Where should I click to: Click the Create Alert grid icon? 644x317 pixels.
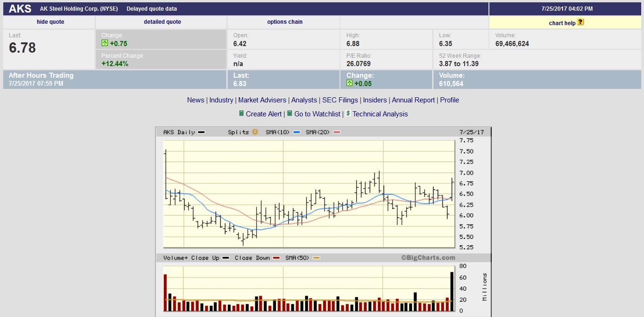click(241, 113)
